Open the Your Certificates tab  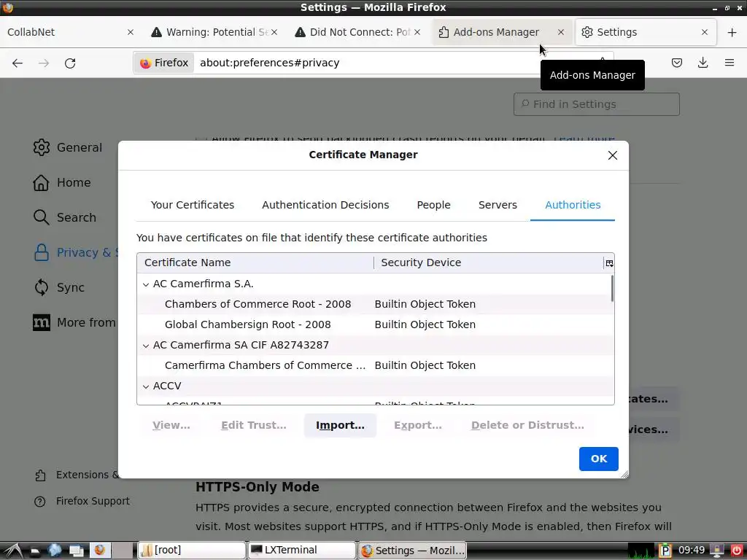(193, 205)
